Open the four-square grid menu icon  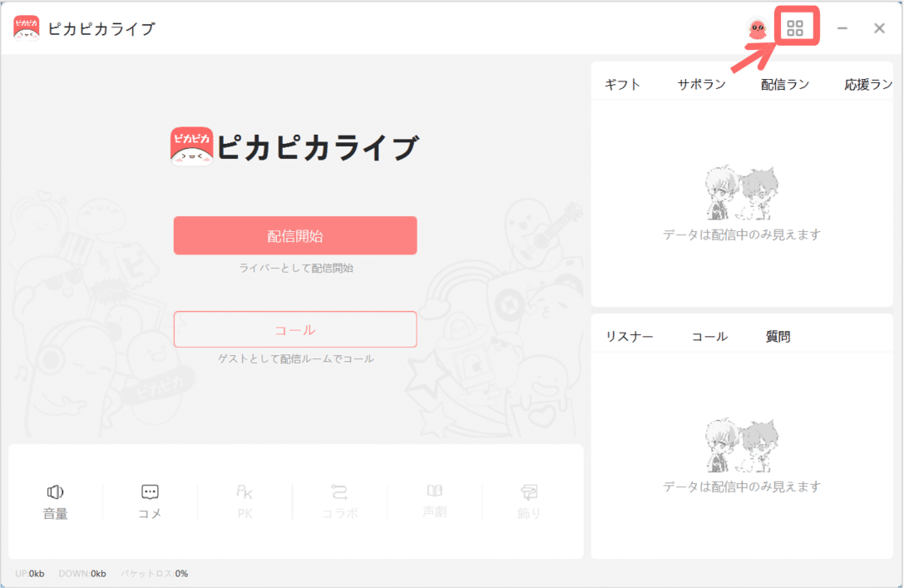click(x=795, y=27)
